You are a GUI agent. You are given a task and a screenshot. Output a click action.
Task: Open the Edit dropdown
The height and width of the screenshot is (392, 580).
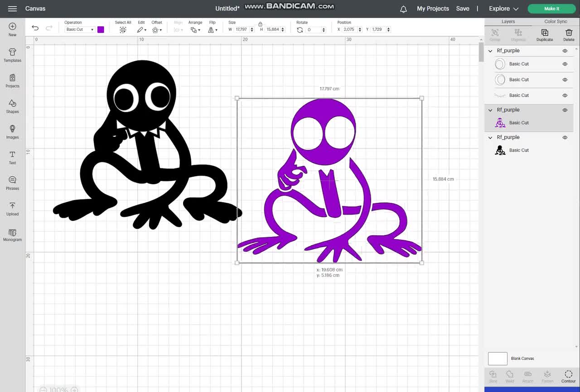[142, 30]
